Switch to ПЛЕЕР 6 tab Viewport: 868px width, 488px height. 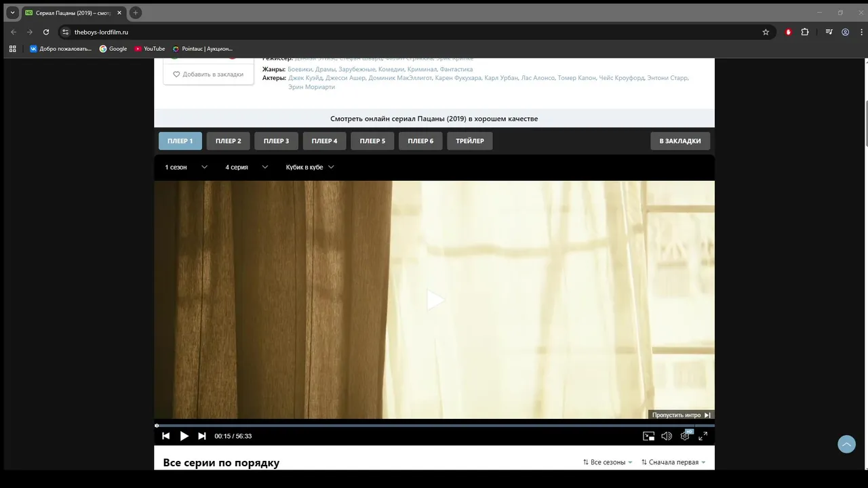pos(420,141)
